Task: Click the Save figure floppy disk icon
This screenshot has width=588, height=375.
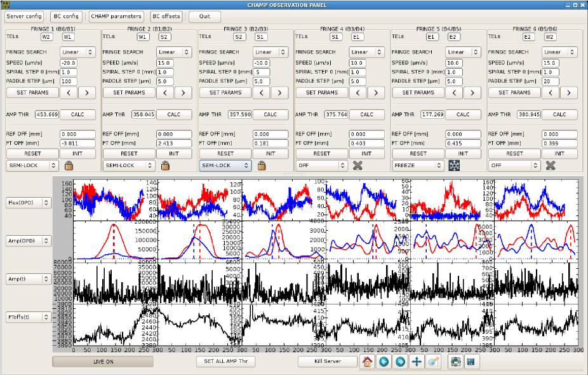Action: tap(471, 362)
